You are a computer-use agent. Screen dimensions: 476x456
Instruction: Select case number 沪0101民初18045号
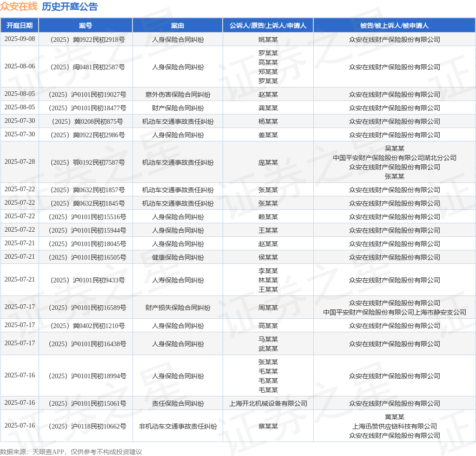click(87, 244)
